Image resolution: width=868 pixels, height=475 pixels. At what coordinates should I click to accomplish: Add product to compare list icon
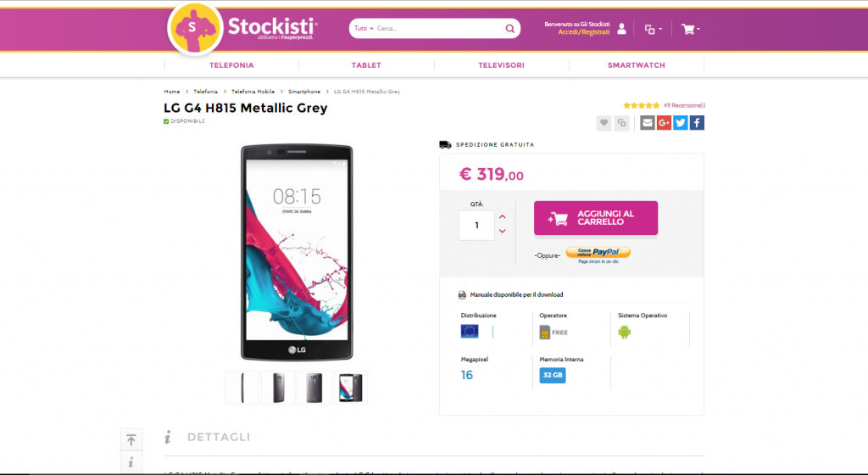[x=621, y=123]
